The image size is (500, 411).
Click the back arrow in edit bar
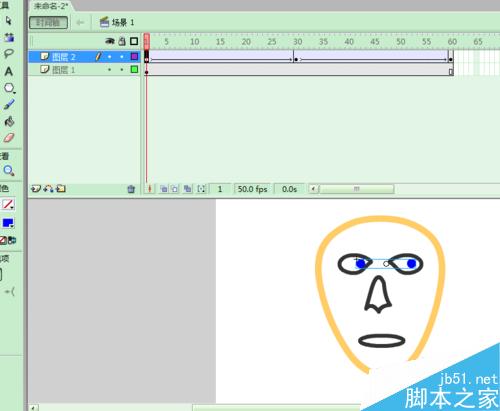pos(80,22)
